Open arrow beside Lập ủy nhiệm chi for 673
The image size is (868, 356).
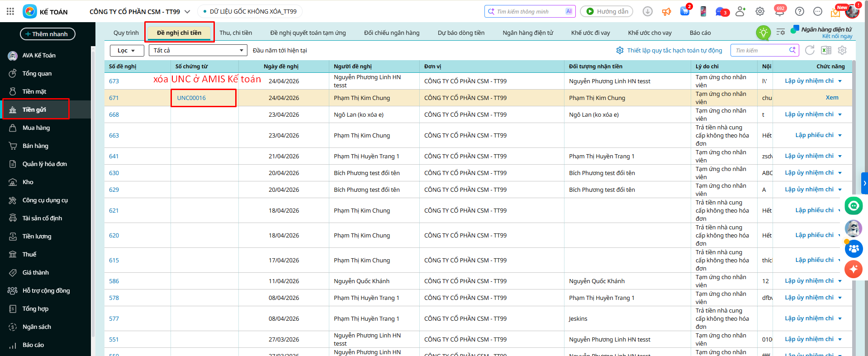840,81
